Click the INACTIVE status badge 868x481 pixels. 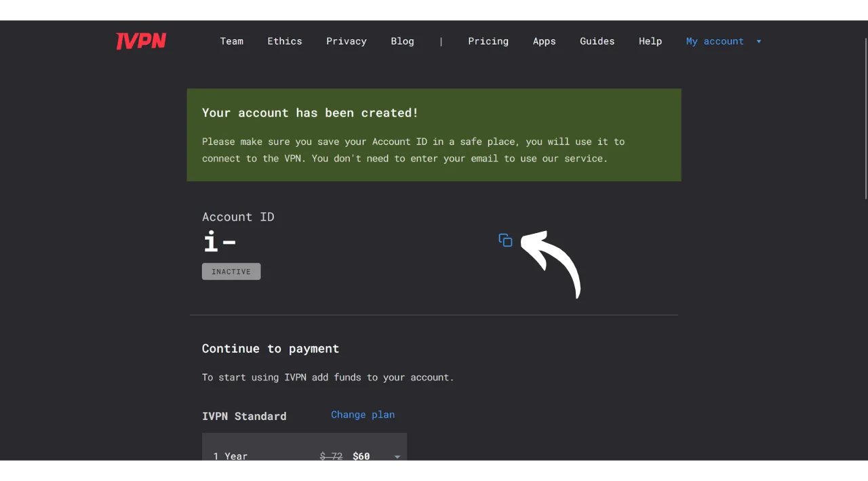[x=231, y=272]
